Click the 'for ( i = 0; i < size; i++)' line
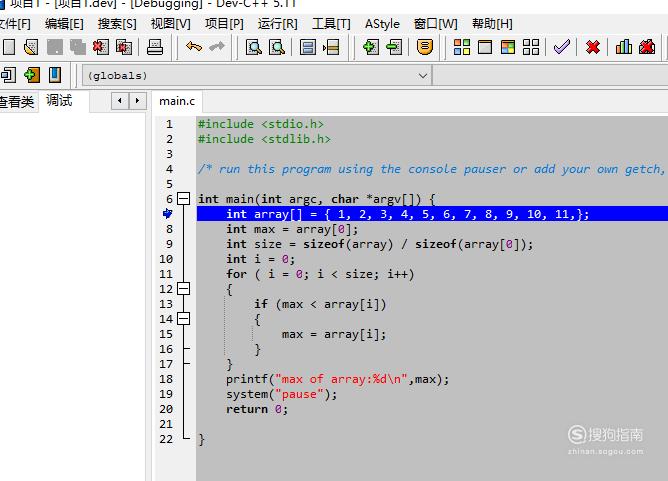 [x=320, y=274]
